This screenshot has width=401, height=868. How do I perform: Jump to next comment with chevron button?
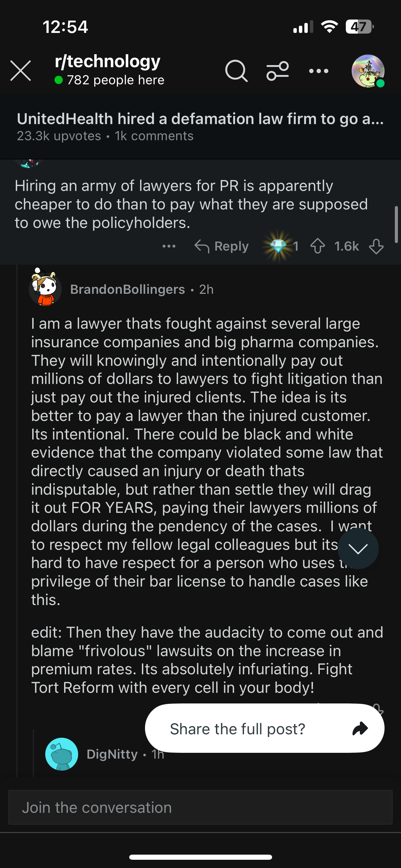coord(358,548)
